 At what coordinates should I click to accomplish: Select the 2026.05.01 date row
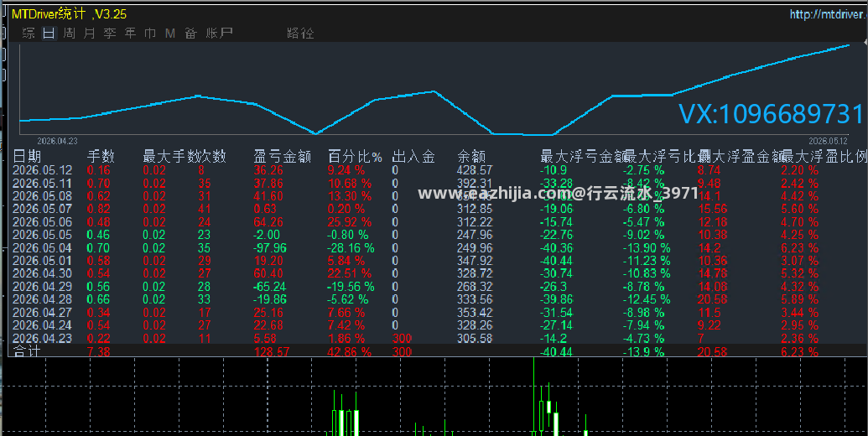coord(42,261)
